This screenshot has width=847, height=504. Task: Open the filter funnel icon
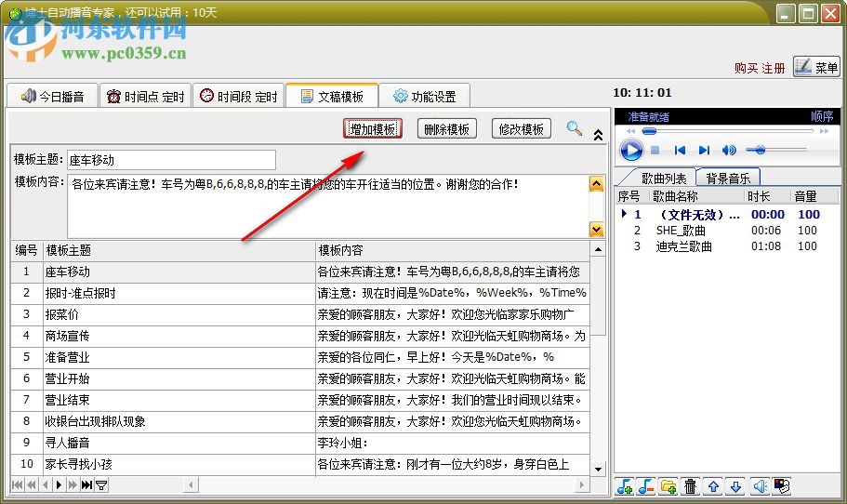tap(101, 484)
